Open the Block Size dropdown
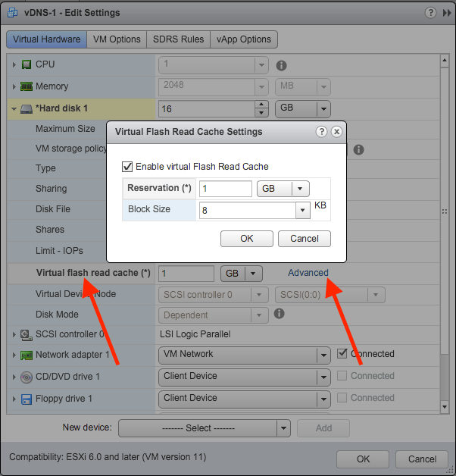456x476 pixels. (302, 210)
